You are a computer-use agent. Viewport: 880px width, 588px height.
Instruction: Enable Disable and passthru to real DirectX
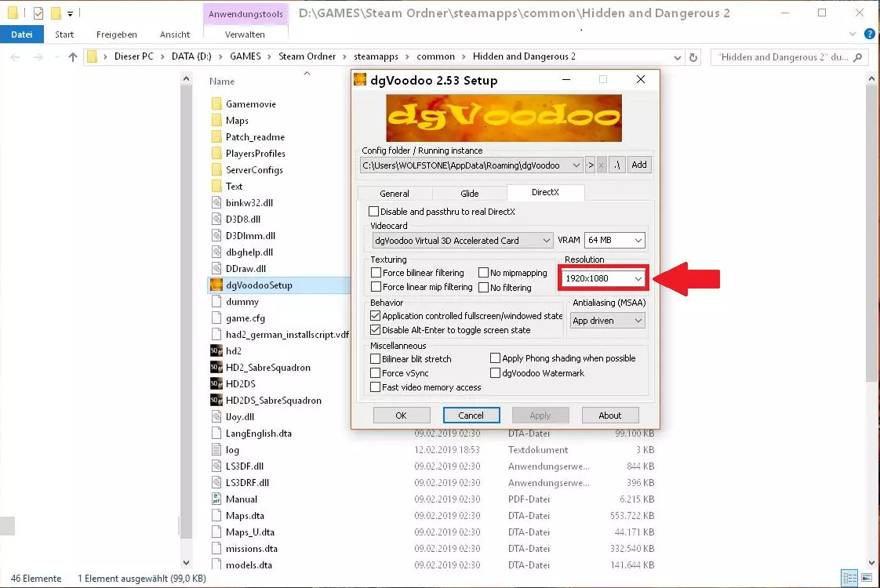[x=373, y=212]
